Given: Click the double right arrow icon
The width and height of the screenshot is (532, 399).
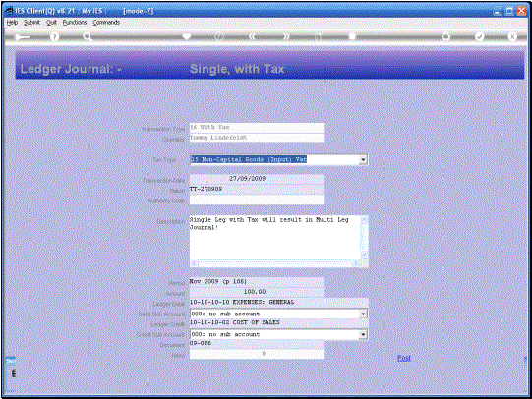Looking at the screenshot, I should click(286, 36).
